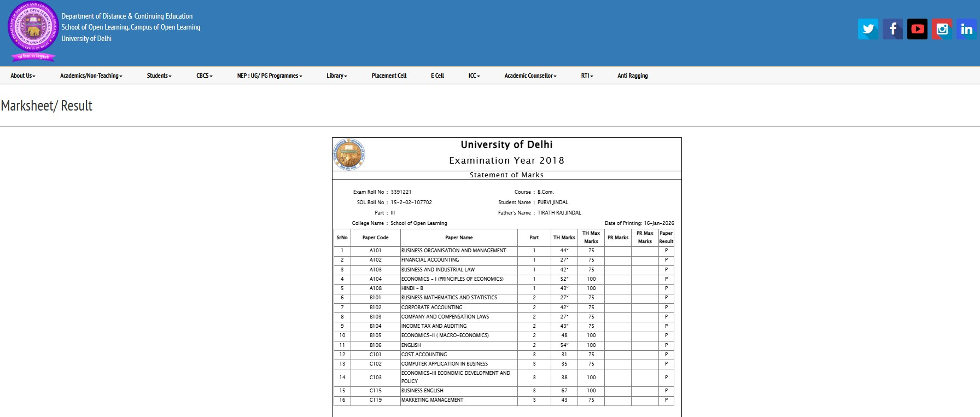This screenshot has width=980, height=417.
Task: Open the YouTube channel icon
Action: (x=917, y=29)
